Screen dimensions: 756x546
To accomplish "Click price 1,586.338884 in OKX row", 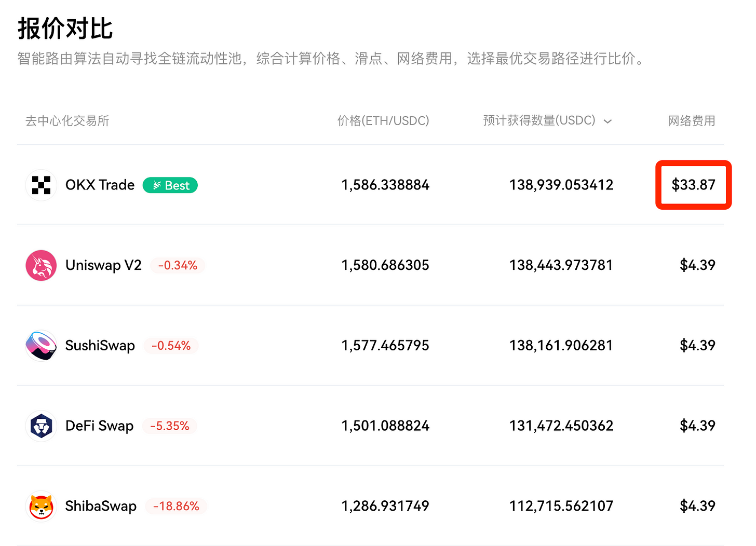I will click(x=385, y=185).
